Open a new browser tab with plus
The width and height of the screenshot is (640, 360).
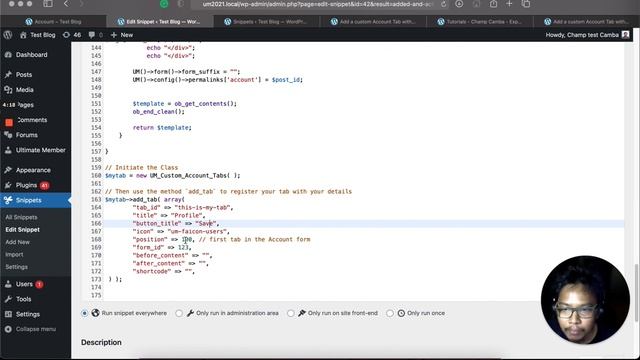pyautogui.click(x=509, y=4)
